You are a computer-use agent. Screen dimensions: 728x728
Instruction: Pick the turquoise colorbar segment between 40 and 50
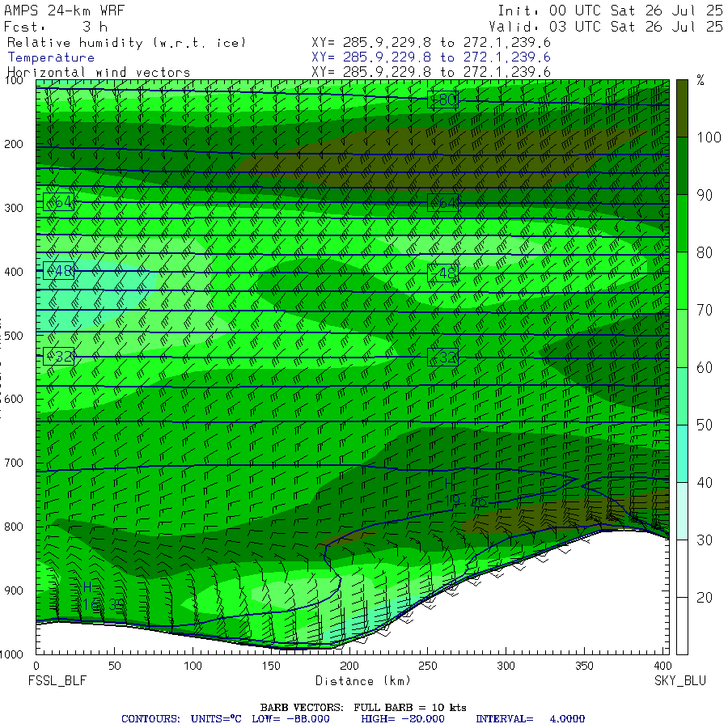click(682, 454)
